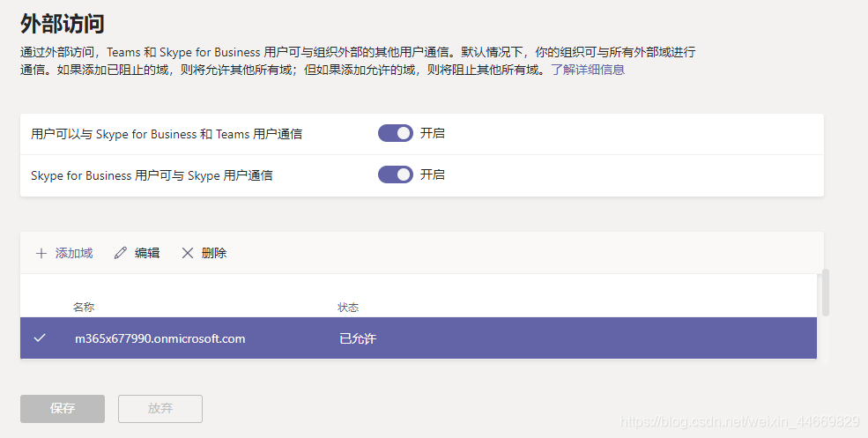Click the plus icon for 添加域
This screenshot has height=438, width=868.
41,254
